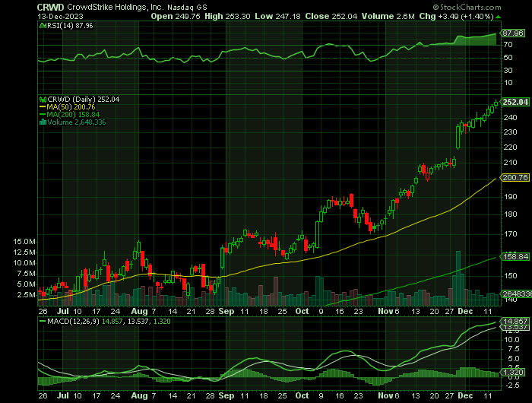Click the green MACD legend line swatch
This screenshot has height=403, width=532.
point(43,321)
